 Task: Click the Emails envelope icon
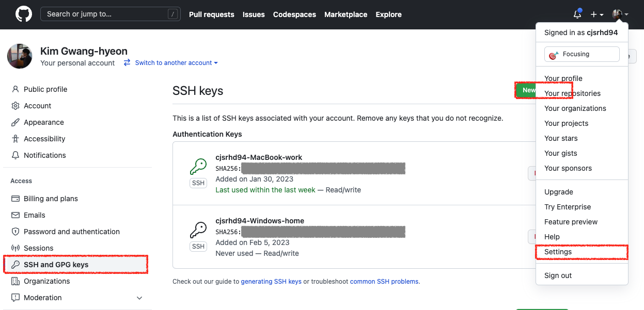[15, 215]
